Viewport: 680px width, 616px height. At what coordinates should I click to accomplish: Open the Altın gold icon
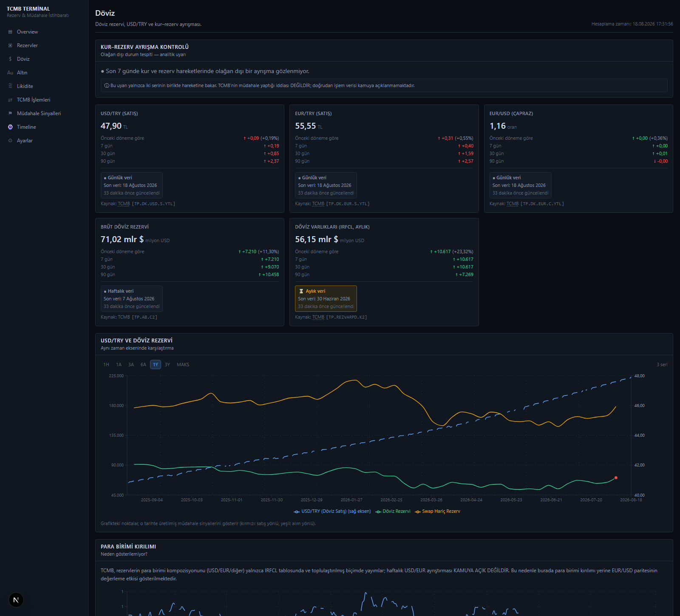(x=10, y=73)
